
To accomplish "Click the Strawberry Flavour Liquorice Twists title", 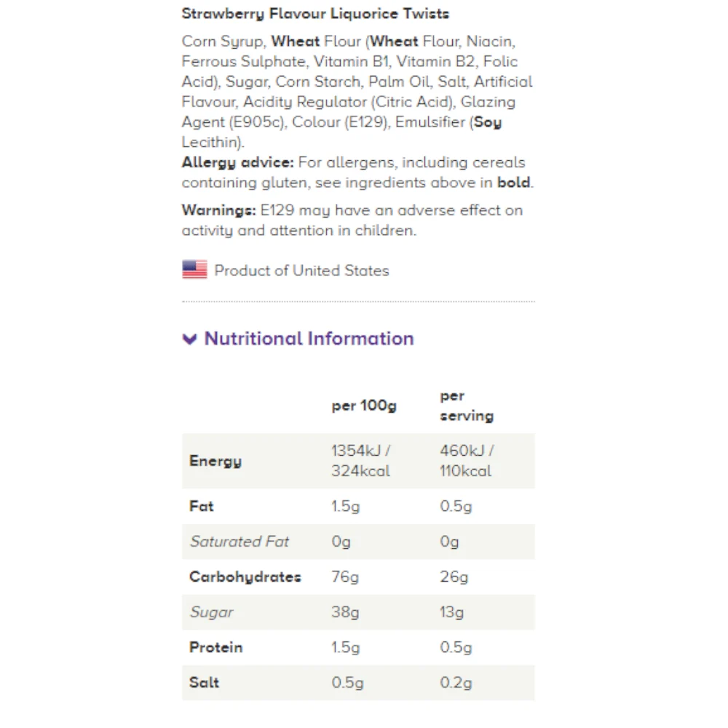I will click(x=315, y=14).
